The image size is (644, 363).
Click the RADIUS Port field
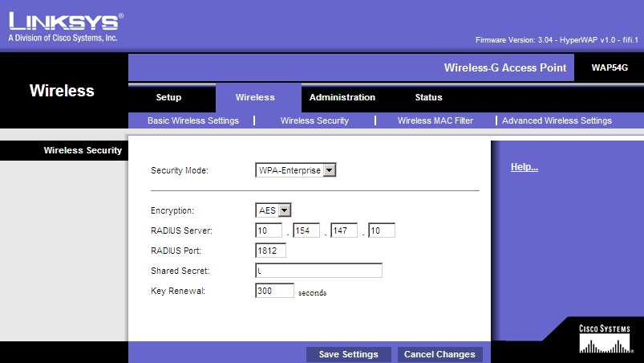coord(270,251)
